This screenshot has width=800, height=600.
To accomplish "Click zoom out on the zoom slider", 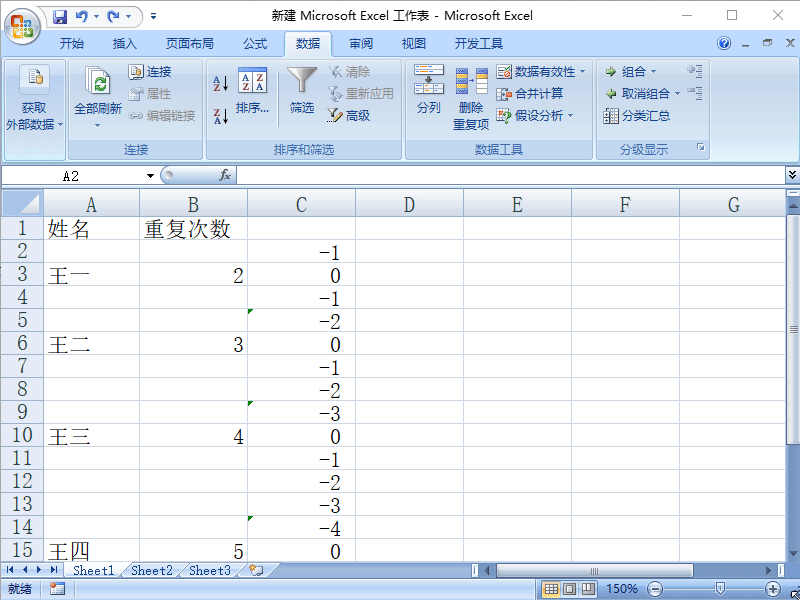I will coord(655,589).
